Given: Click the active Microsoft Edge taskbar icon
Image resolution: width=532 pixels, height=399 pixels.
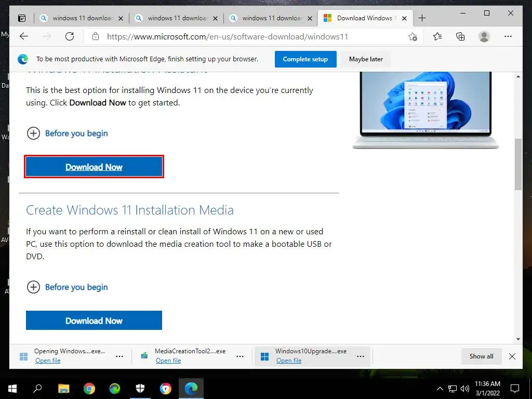Looking at the screenshot, I should [x=191, y=389].
